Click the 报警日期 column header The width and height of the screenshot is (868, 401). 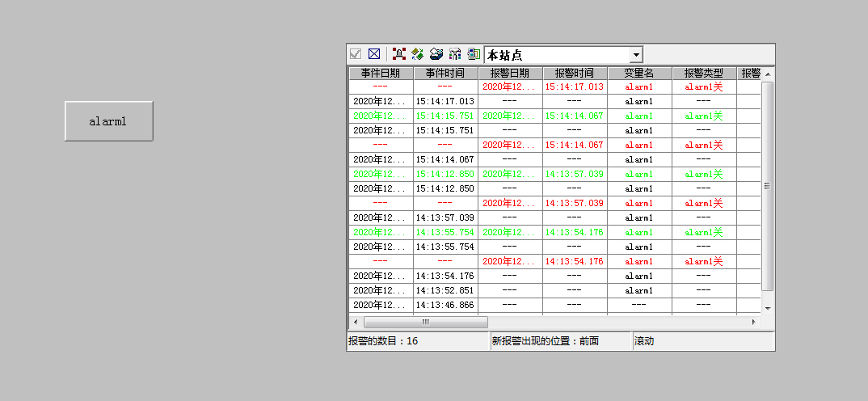pyautogui.click(x=511, y=73)
